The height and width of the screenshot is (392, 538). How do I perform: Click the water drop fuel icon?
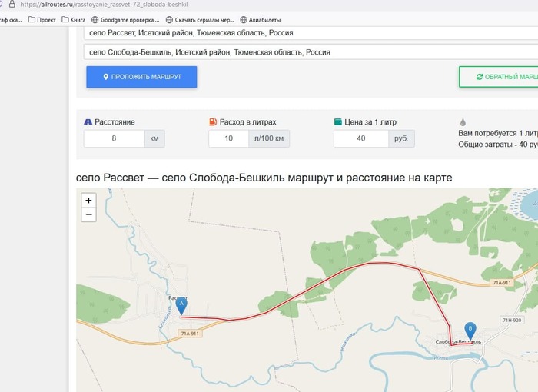pyautogui.click(x=463, y=122)
